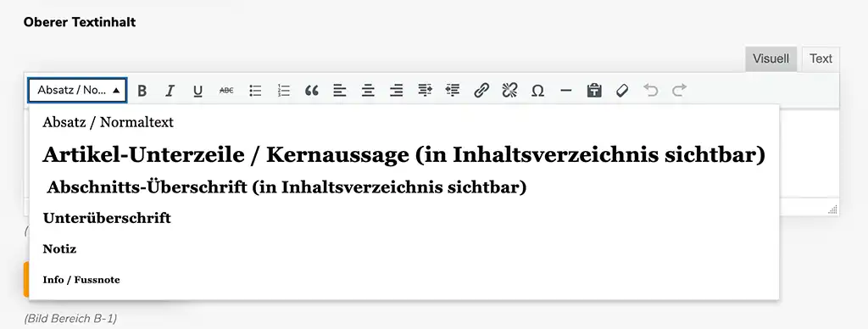Center align text
The height and width of the screenshot is (329, 868).
pyautogui.click(x=368, y=90)
